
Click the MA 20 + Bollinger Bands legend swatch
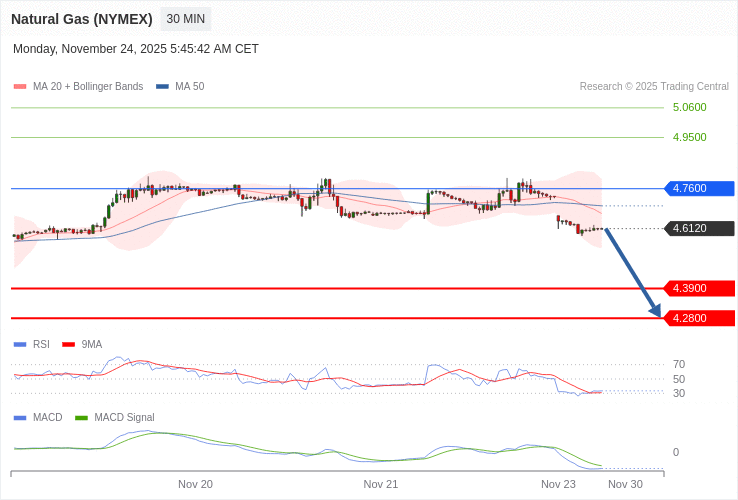click(x=20, y=87)
